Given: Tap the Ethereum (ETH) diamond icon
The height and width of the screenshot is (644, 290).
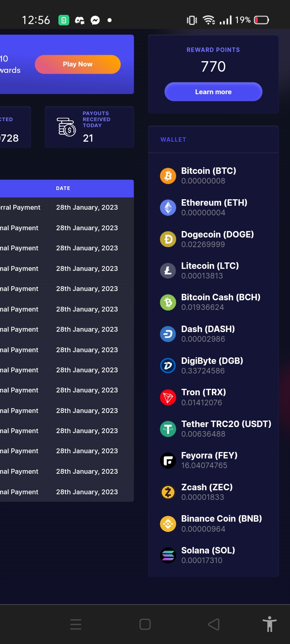Looking at the screenshot, I should [x=168, y=208].
